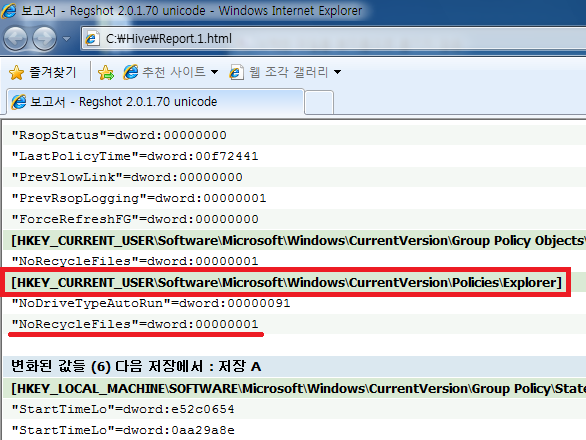
Task: Click the HKEY_LOCAL_MACHINE Group Policy\State key heading
Action: (x=298, y=388)
